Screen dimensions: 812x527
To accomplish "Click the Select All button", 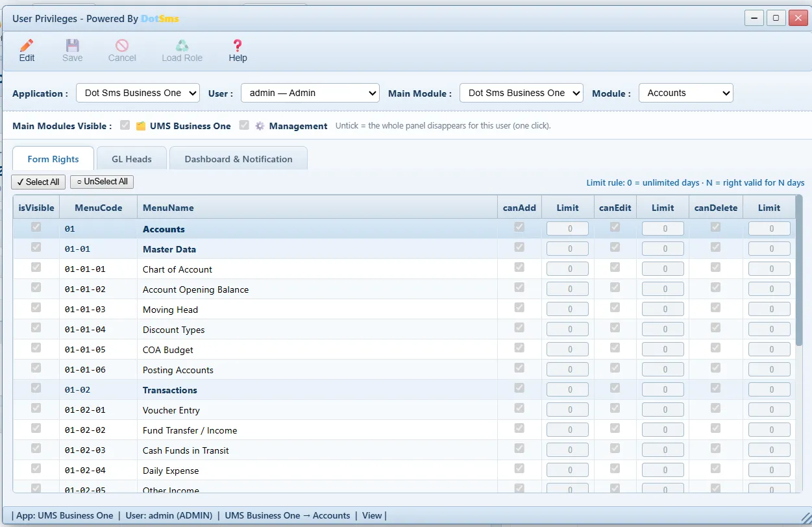I will 38,182.
